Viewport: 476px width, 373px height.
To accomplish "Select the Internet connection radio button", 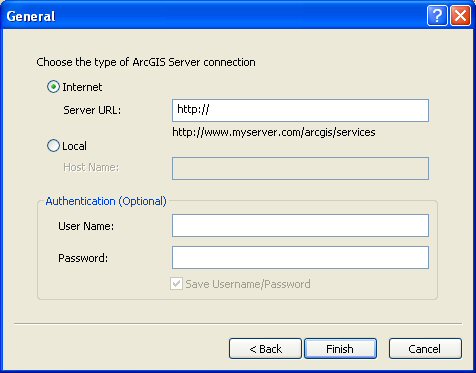I will coord(53,87).
